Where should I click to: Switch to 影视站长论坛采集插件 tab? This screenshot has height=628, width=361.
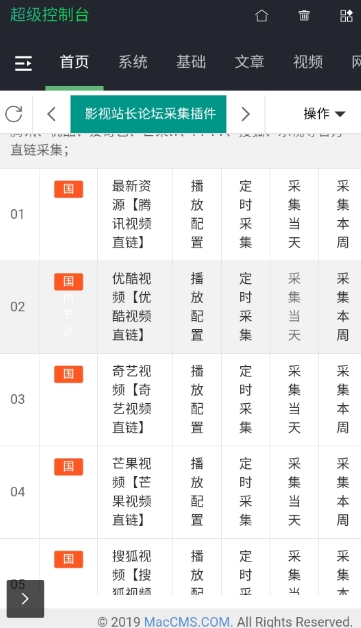click(x=148, y=114)
